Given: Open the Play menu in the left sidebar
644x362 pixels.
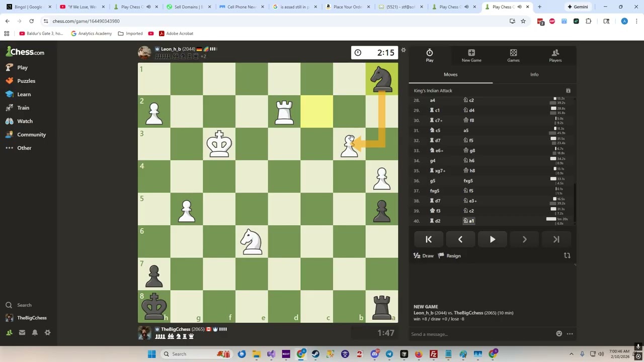Looking at the screenshot, I should click(17, 67).
